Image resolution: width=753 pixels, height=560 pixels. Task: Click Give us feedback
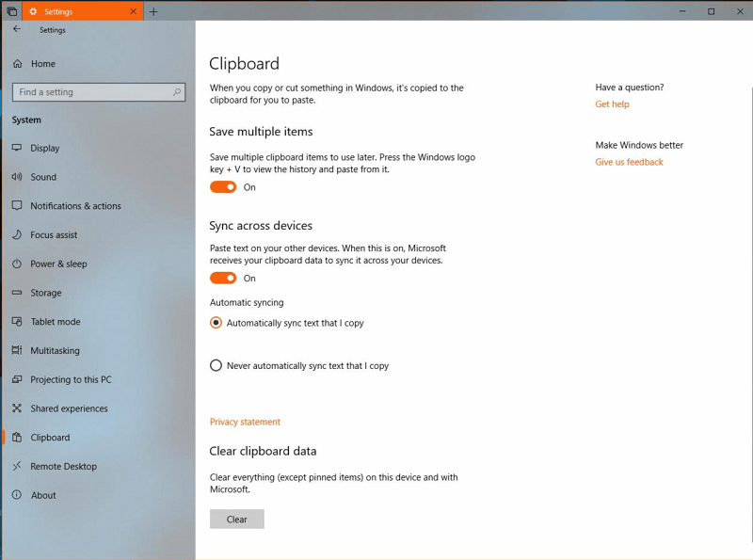629,161
